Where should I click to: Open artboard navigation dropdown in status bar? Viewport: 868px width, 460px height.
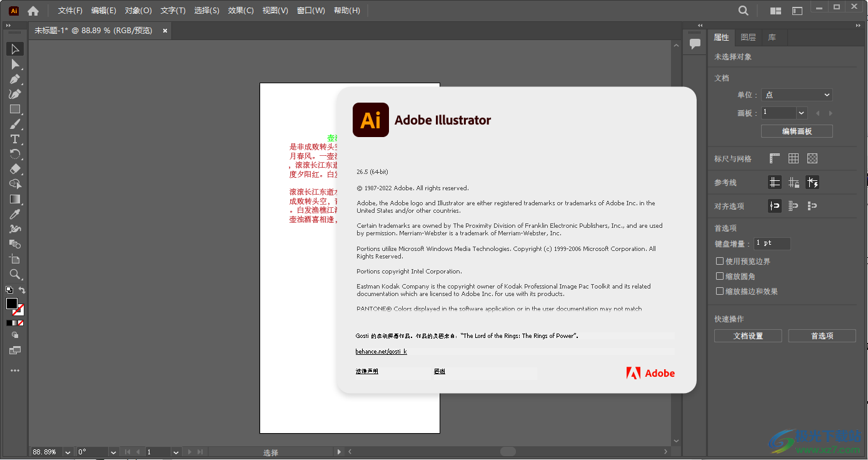(x=176, y=452)
